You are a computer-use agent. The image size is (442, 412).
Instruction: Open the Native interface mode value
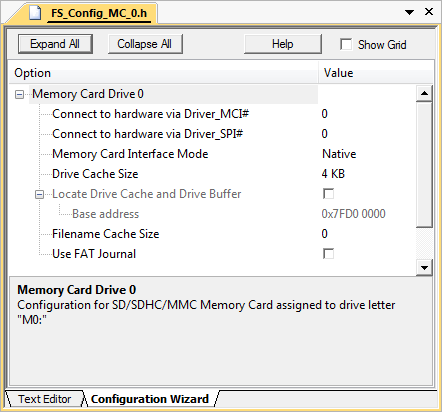pyautogui.click(x=339, y=154)
